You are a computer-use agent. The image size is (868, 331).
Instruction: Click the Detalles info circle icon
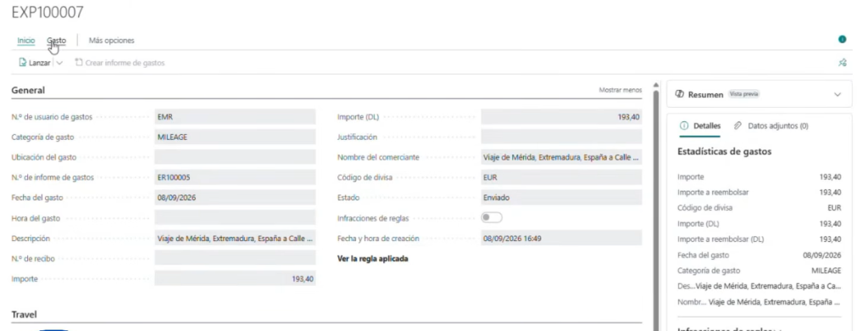coord(684,126)
